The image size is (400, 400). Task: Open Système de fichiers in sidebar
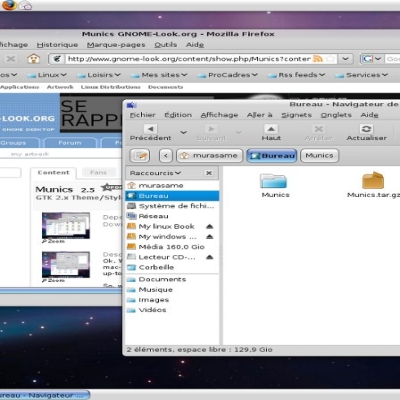[172, 206]
